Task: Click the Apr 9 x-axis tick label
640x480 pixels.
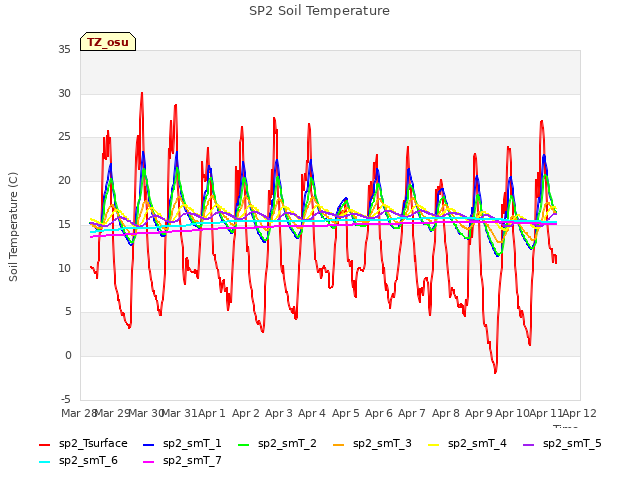Action: coord(479,413)
